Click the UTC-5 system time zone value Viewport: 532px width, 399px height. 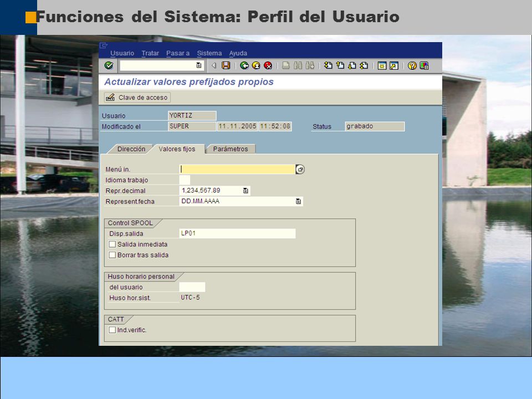coord(190,298)
